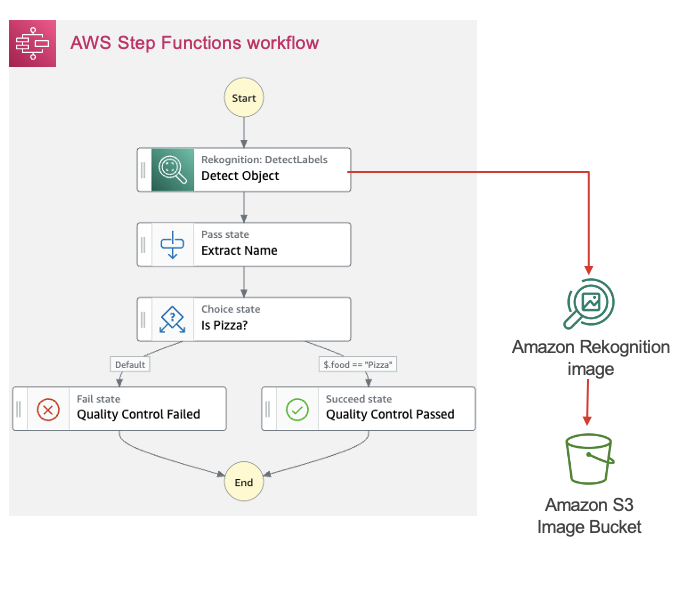Select the Choice state diamond icon
The height and width of the screenshot is (596, 682).
coord(173,319)
